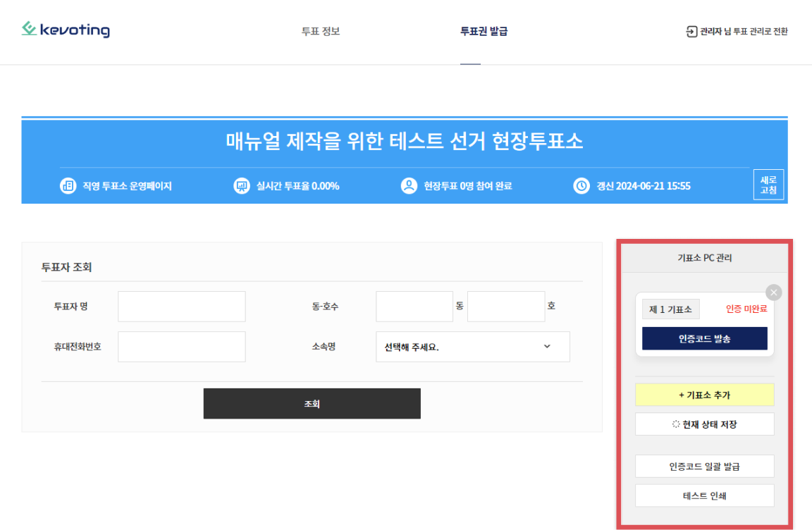Image resolution: width=812 pixels, height=530 pixels.
Task: Click the kevoting logo
Action: coord(66,30)
